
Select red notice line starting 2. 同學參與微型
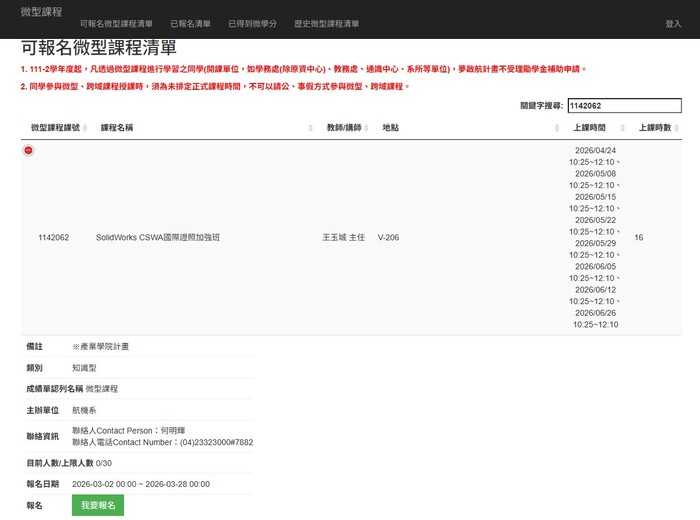[x=215, y=86]
